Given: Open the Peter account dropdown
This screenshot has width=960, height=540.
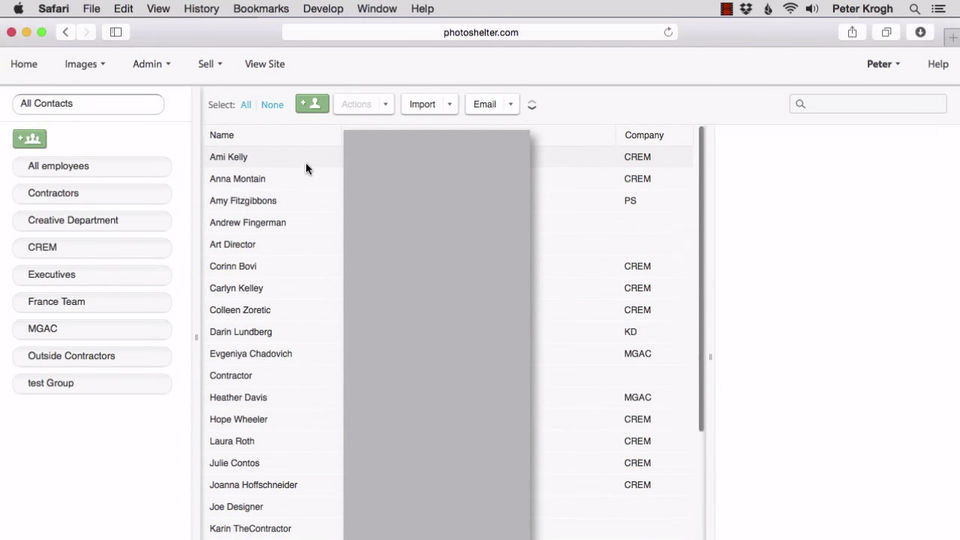Looking at the screenshot, I should [x=883, y=64].
